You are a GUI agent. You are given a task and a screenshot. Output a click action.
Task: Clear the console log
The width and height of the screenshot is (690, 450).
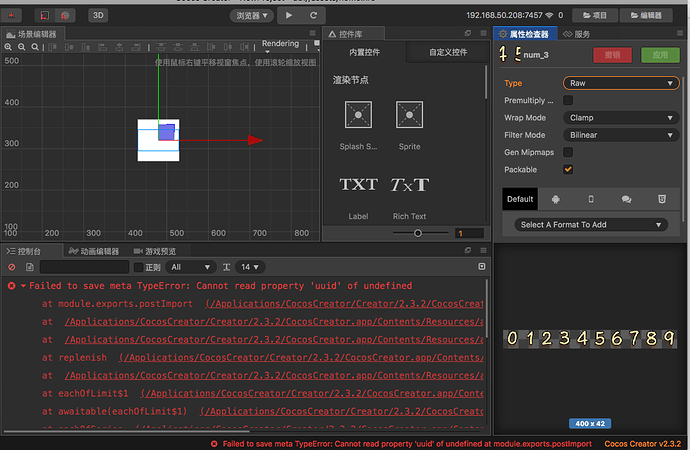point(12,267)
